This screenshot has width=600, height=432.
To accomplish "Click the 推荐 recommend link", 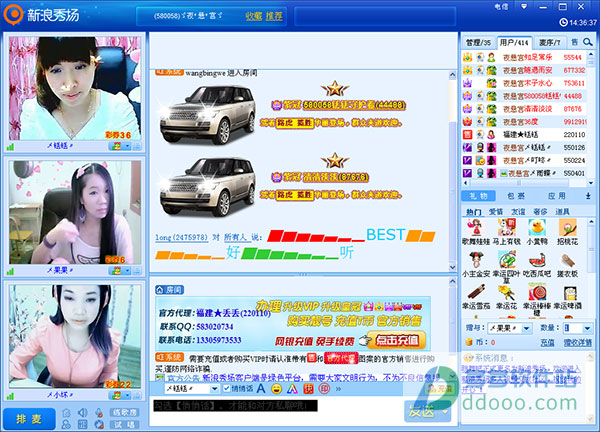I will pyautogui.click(x=274, y=16).
